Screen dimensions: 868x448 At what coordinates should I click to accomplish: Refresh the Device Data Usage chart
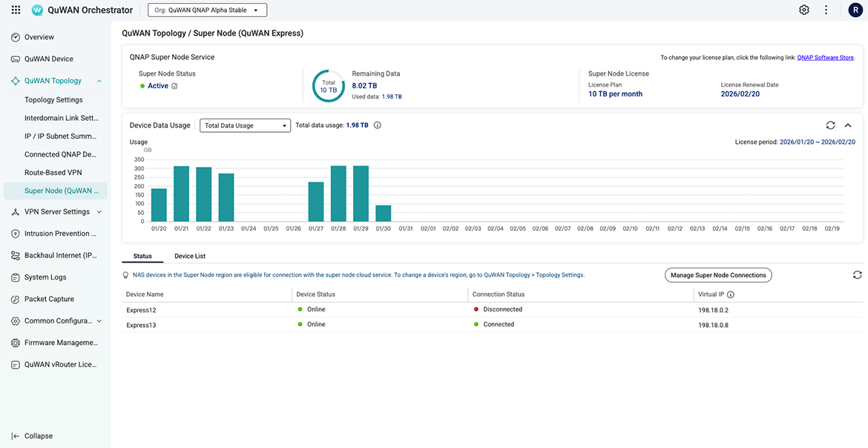click(x=830, y=125)
